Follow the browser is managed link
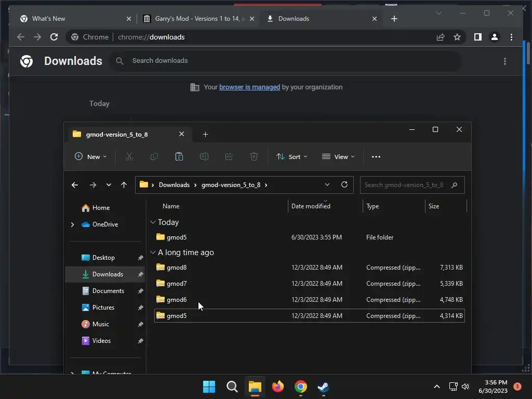Viewport: 532px width, 399px height. click(250, 87)
